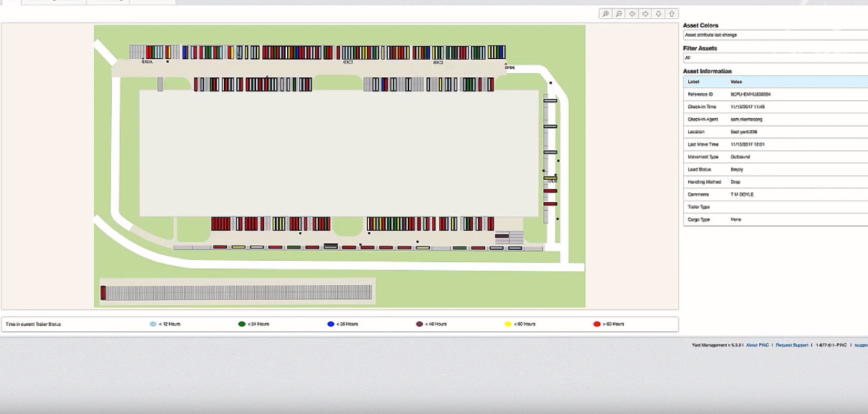Select the red trailer in the bottom overflow lot
Image resolution: width=868 pixels, height=414 pixels.
pyautogui.click(x=103, y=293)
